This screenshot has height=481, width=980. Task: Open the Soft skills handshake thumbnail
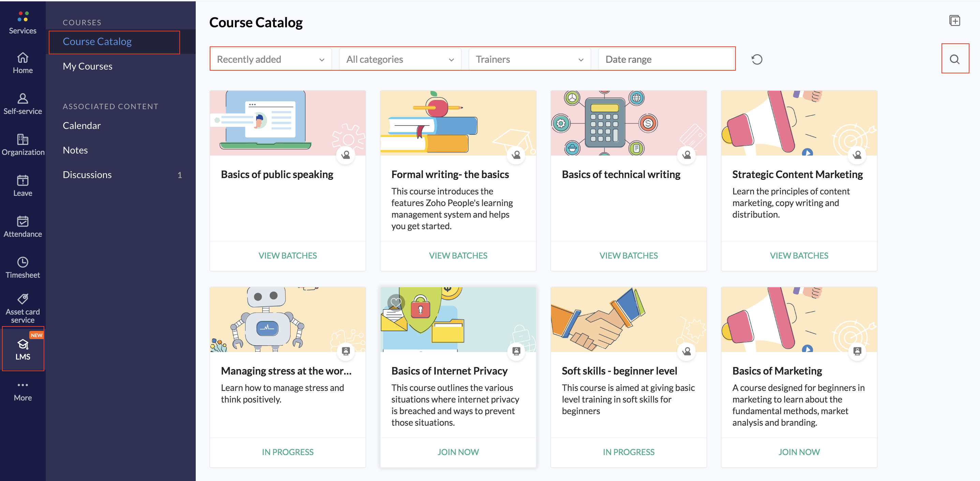coord(628,320)
